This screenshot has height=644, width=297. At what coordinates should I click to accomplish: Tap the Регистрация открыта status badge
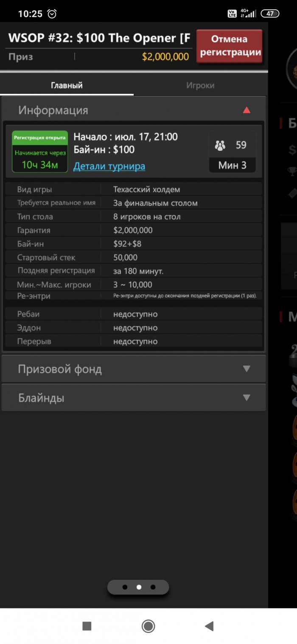[40, 138]
